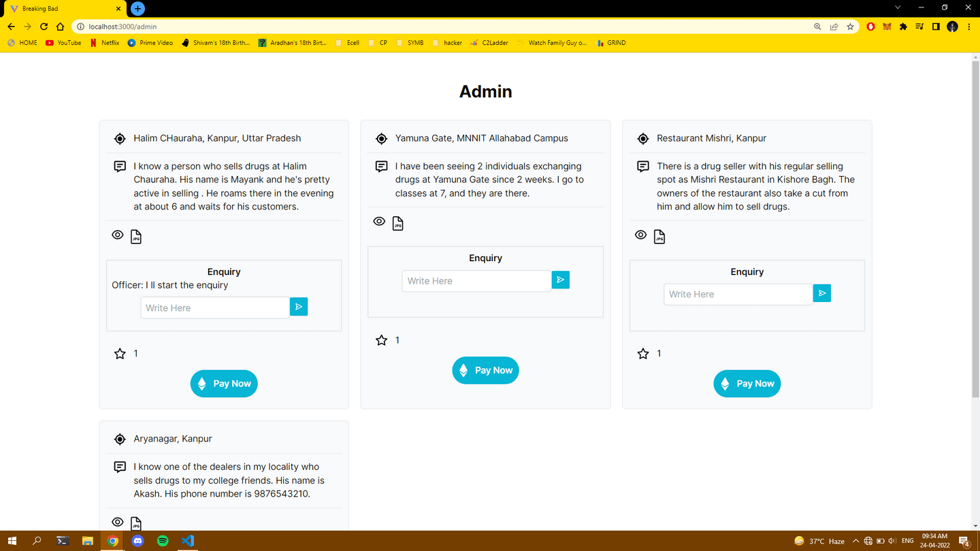This screenshot has height=551, width=980.
Task: Open the SYMB bookmarks folder
Action: [409, 42]
